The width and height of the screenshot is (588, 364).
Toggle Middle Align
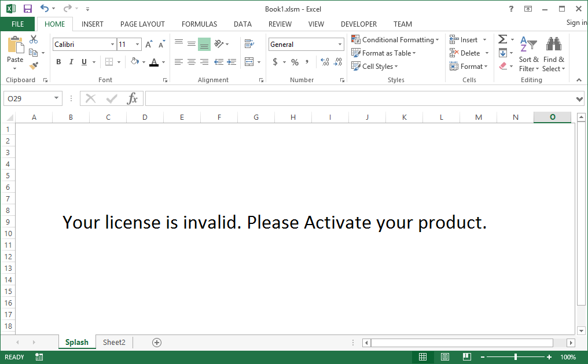tap(192, 44)
